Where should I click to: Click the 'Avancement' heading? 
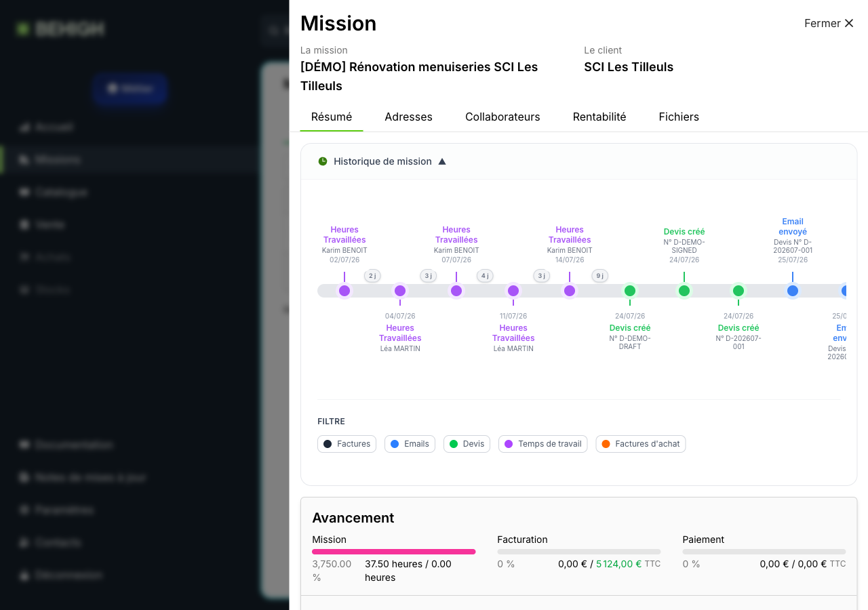point(353,518)
